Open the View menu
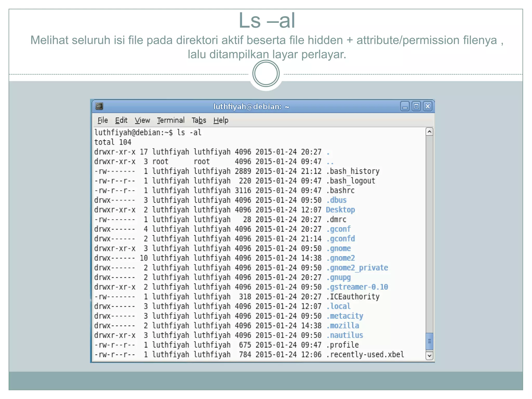 [142, 120]
